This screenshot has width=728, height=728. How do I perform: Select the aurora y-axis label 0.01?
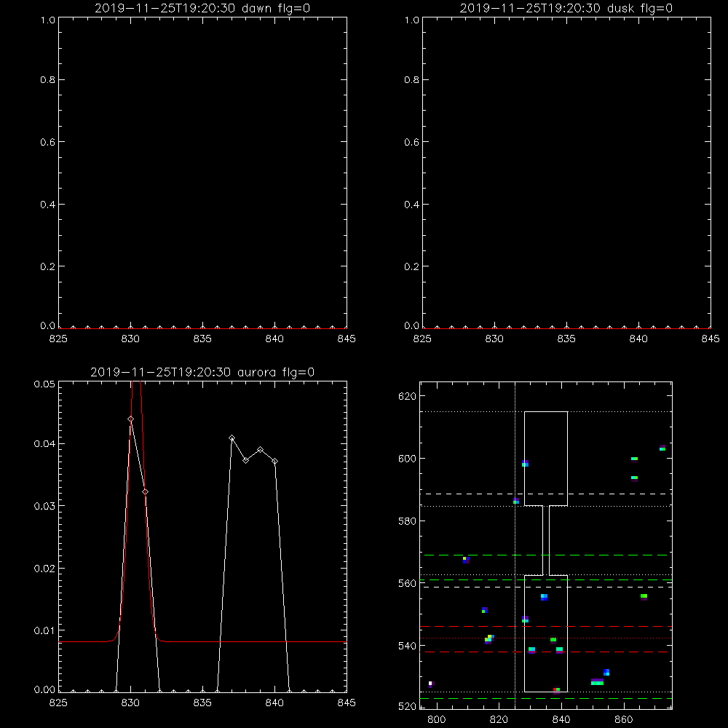click(44, 630)
